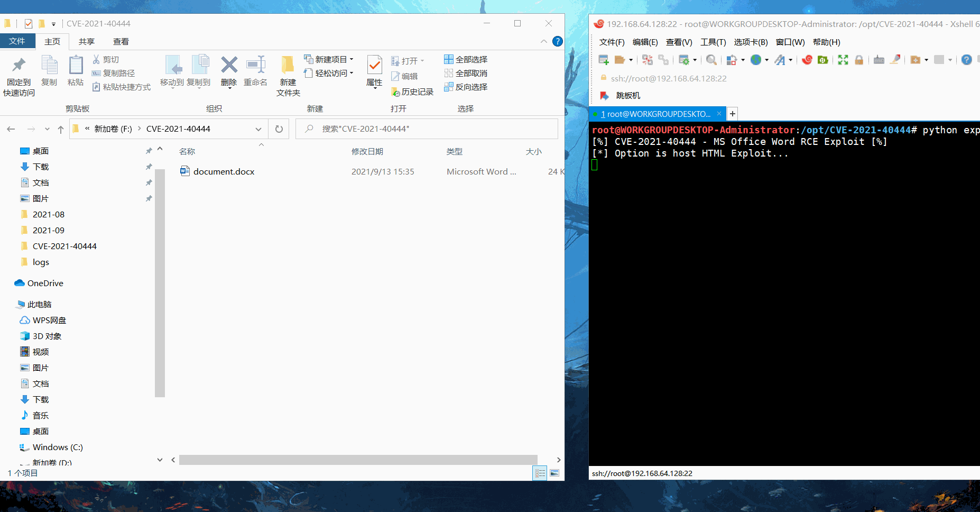Toggle full screen green arrows icon in Xshell
The height and width of the screenshot is (512, 980).
843,60
